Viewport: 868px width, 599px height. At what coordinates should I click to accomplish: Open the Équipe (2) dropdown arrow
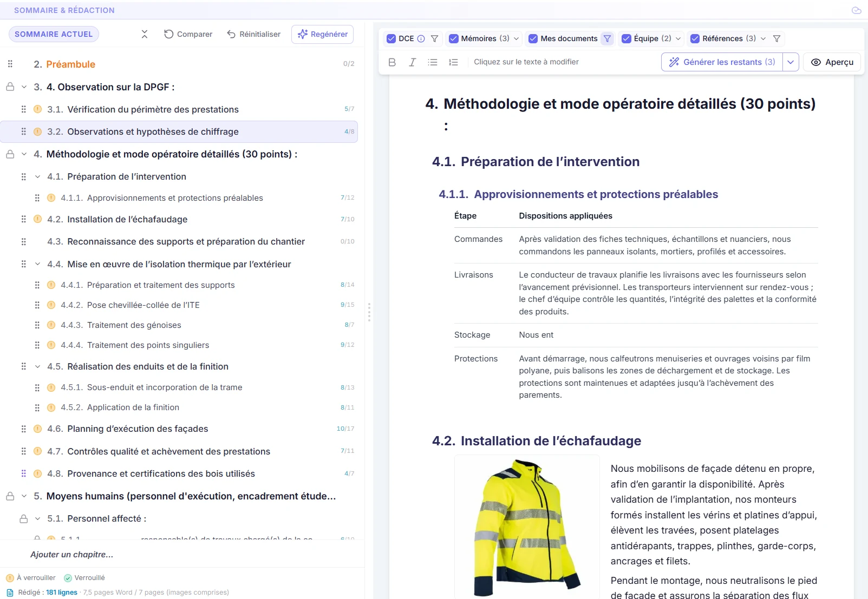[678, 38]
